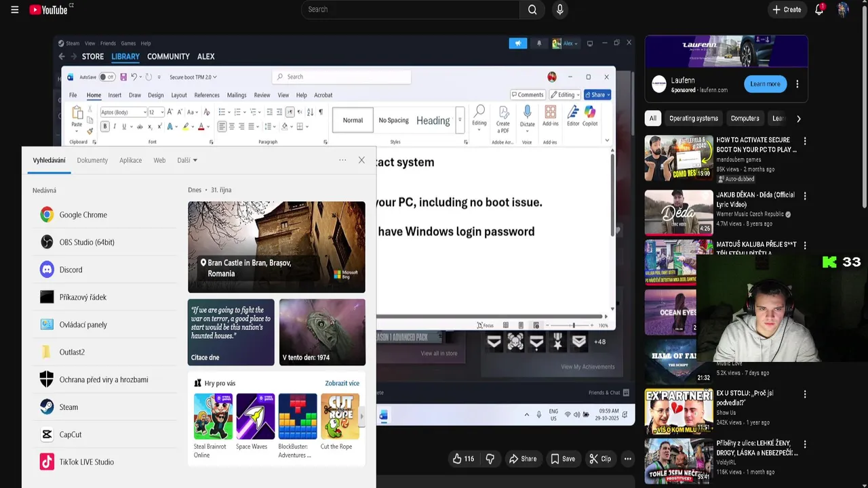Click the Learn more ad button
This screenshot has height=488, width=868.
(x=765, y=84)
